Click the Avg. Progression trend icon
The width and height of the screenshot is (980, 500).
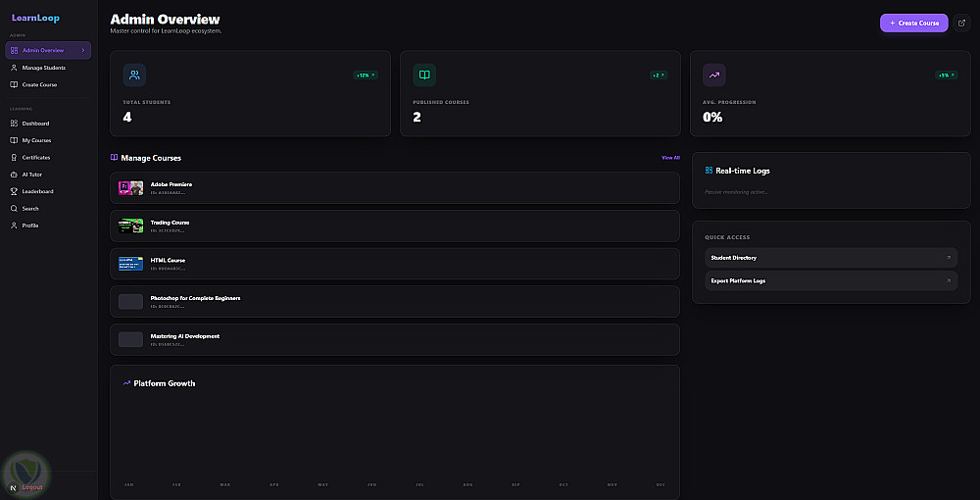(x=714, y=75)
